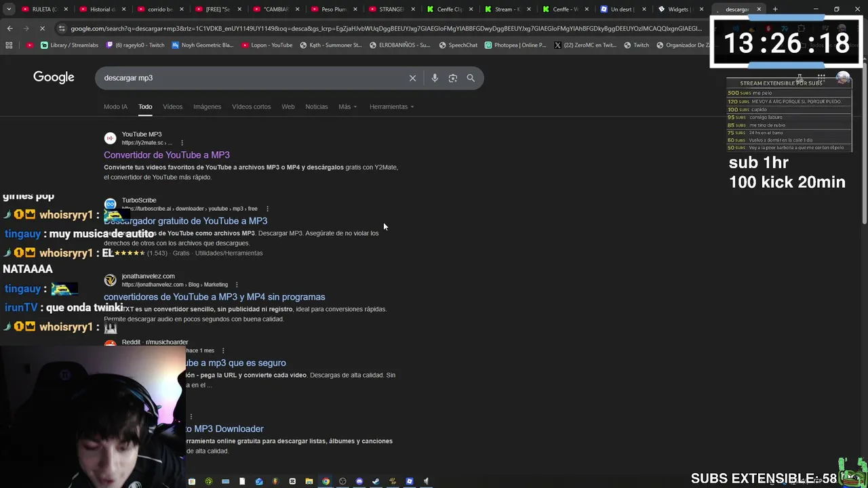The image size is (868, 488).
Task: Open three-dot menu for YouTube MP3 result
Action: (182, 143)
